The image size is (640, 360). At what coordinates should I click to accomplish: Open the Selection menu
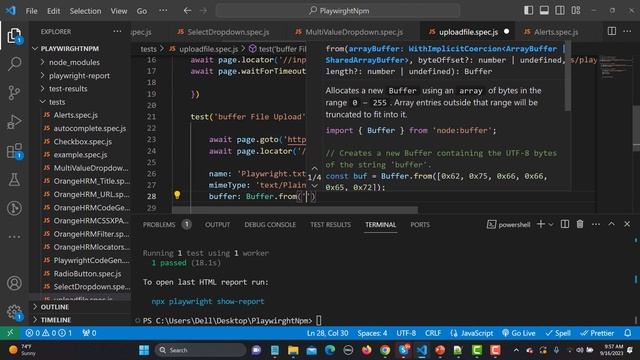85,11
